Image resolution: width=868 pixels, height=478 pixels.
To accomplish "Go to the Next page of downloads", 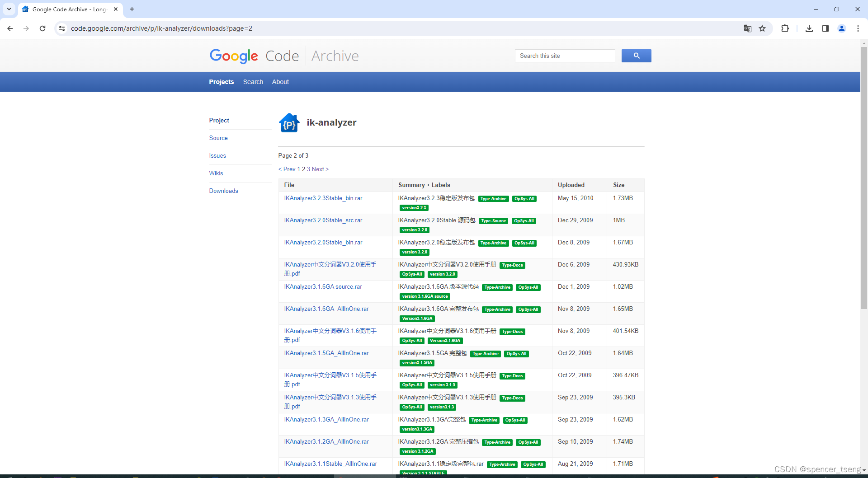I will point(320,169).
